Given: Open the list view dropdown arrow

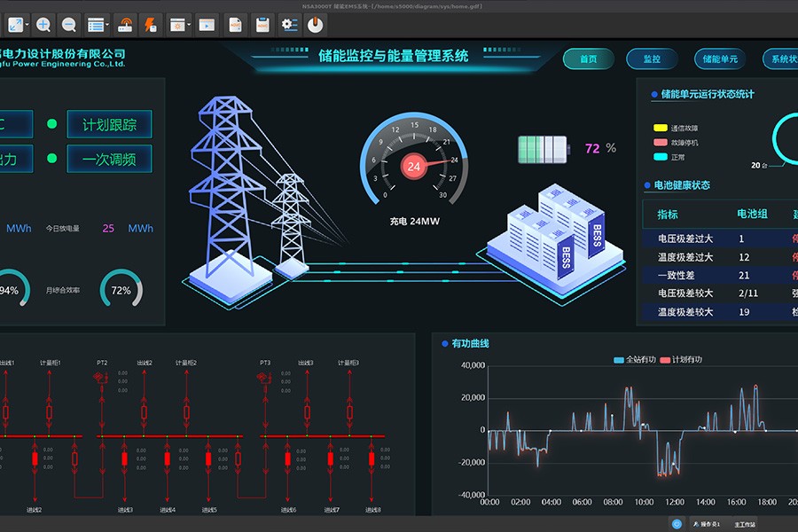Looking at the screenshot, I should (108, 24).
